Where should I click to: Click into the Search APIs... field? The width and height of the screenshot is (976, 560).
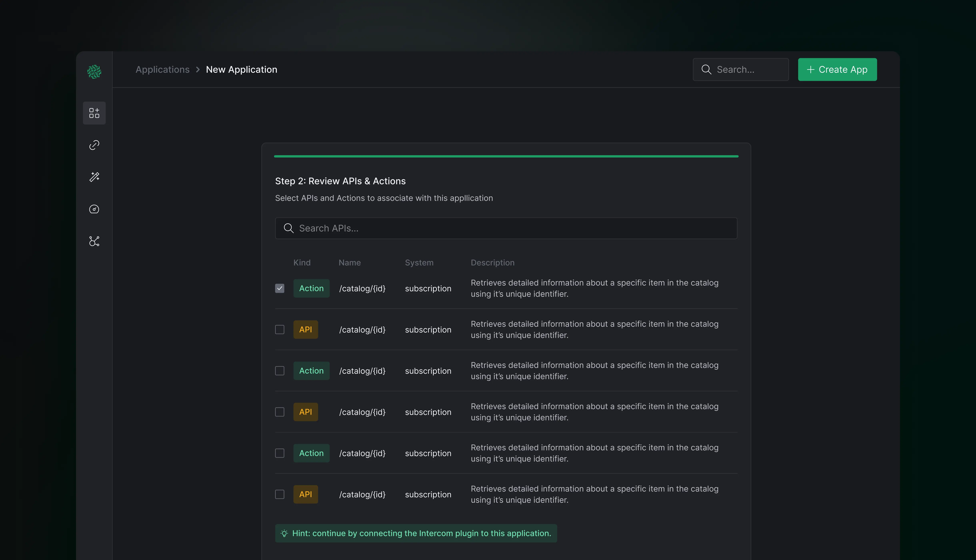tap(506, 228)
